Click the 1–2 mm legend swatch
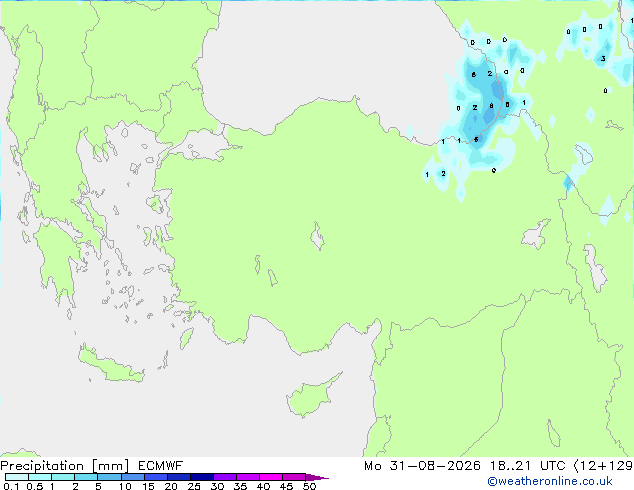The height and width of the screenshot is (490, 634). (63, 477)
